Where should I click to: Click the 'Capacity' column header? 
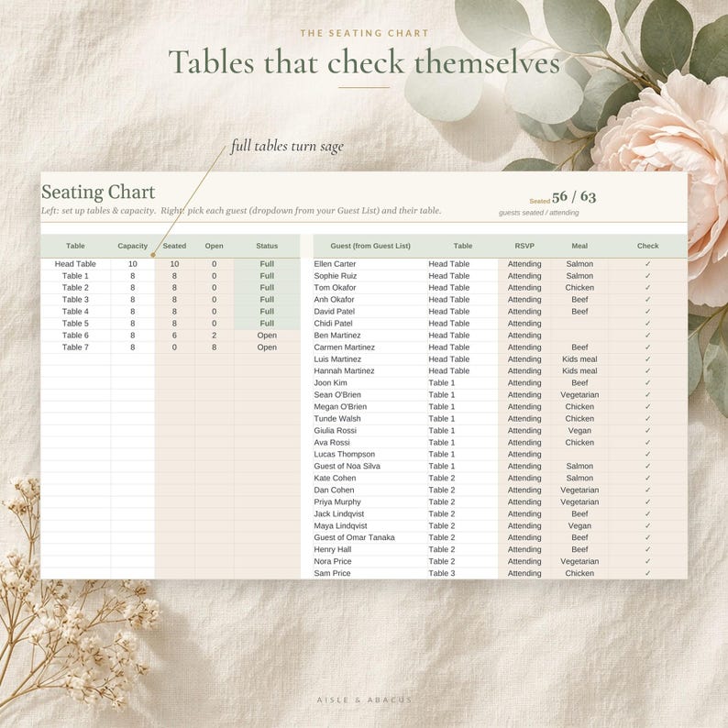click(x=133, y=246)
